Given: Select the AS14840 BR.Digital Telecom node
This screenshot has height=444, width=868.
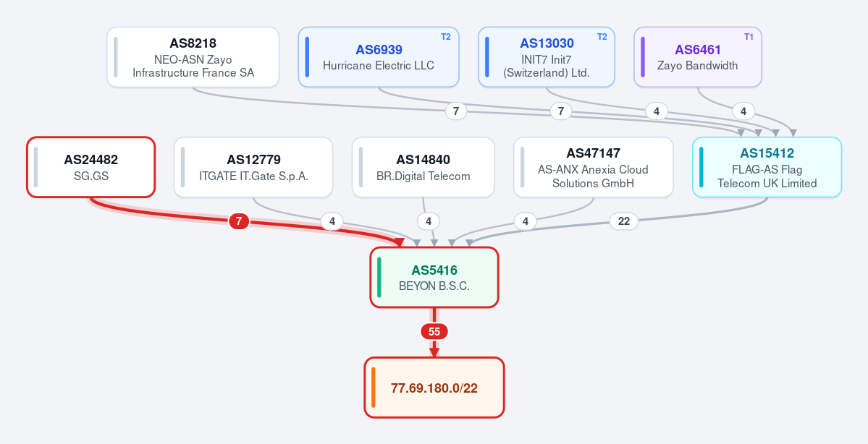Looking at the screenshot, I should click(x=423, y=167).
